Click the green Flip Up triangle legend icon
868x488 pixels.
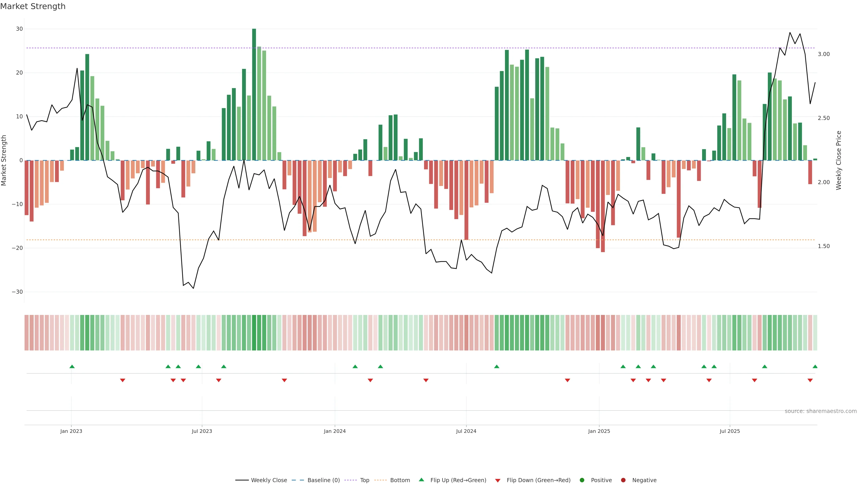pyautogui.click(x=421, y=480)
